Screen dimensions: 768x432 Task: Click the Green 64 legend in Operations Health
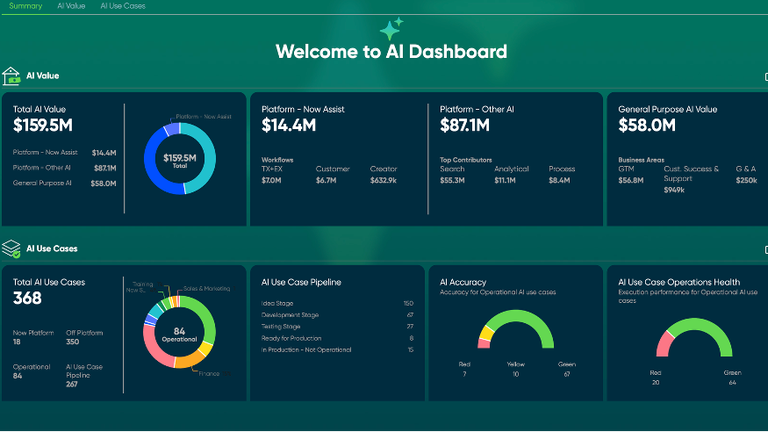732,378
